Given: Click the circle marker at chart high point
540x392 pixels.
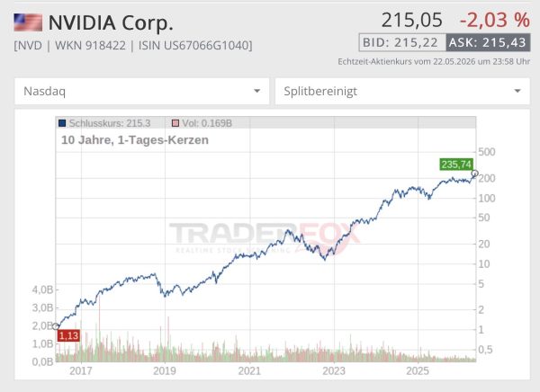Looking at the screenshot, I should coord(474,174).
